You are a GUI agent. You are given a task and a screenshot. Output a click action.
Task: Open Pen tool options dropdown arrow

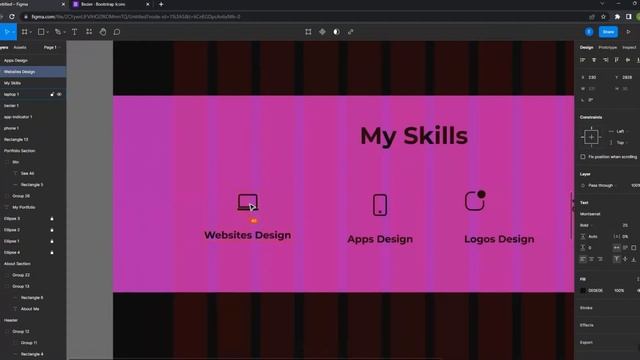tap(64, 32)
